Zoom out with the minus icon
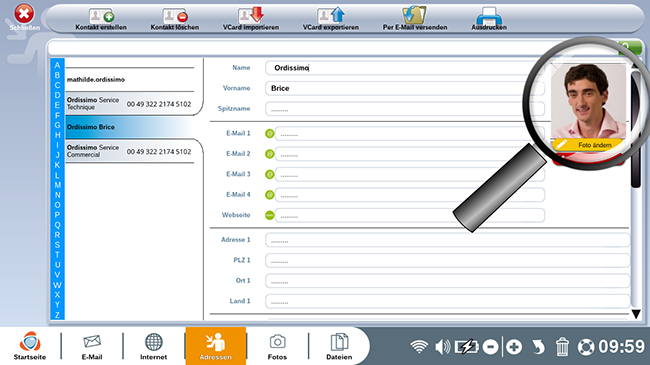650x365 pixels. coord(490,347)
